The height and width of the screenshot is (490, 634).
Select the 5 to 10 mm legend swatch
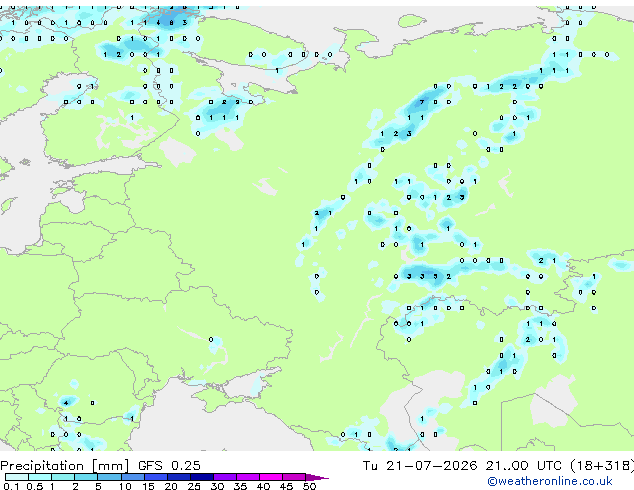coord(109,477)
